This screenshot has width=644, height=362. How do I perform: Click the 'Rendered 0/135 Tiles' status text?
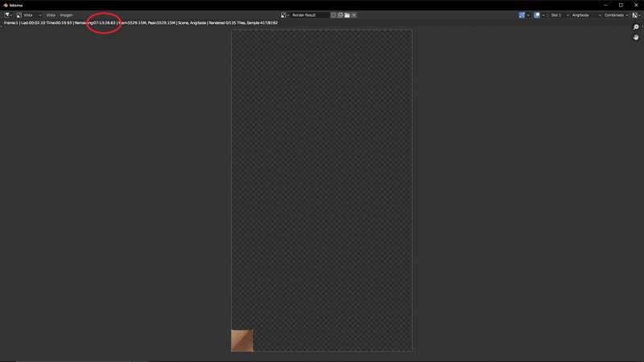coord(227,23)
